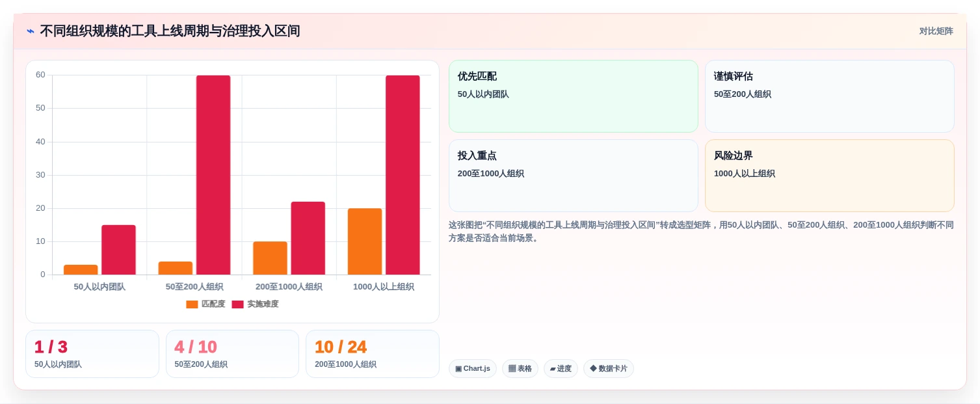Click the panel title 不同组织规模的工具上线周期与治理投入区间

pyautogui.click(x=170, y=31)
